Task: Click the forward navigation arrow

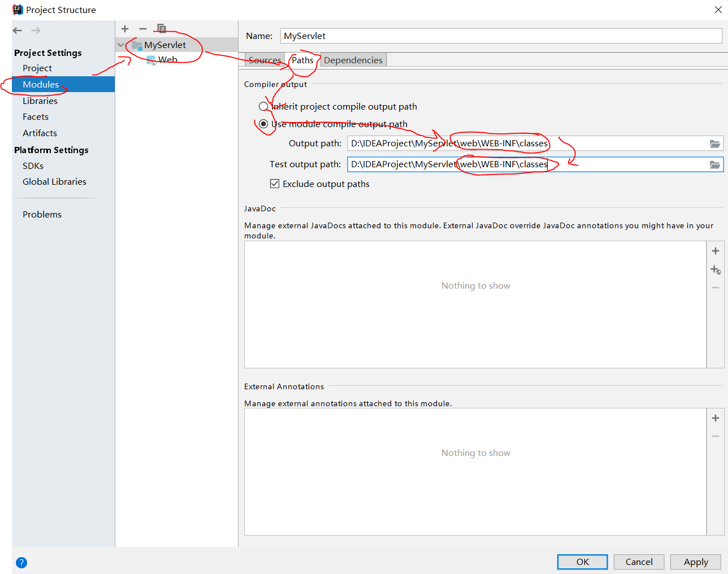Action: [x=36, y=31]
